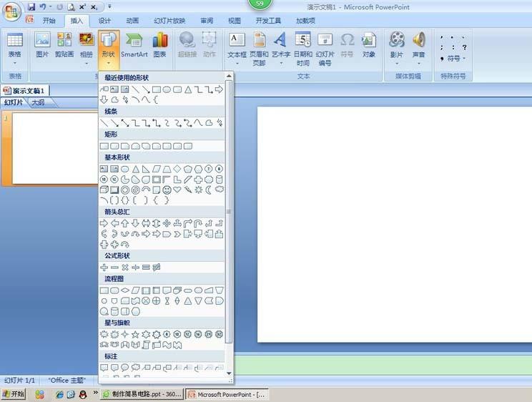Viewport: 532px width, 402px height.
Task: Insert a chart with the 图表 icon
Action: pos(159,44)
